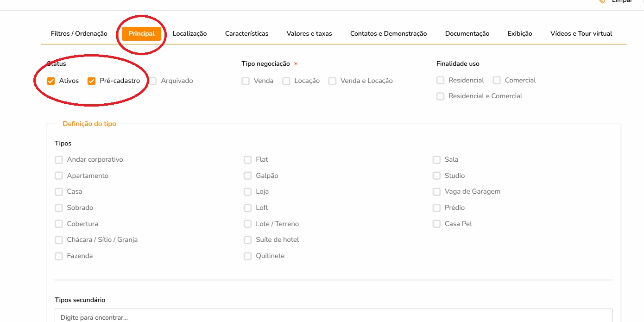Select Residencial e Comercial checkbox
The image size is (644, 322).
coord(440,96)
